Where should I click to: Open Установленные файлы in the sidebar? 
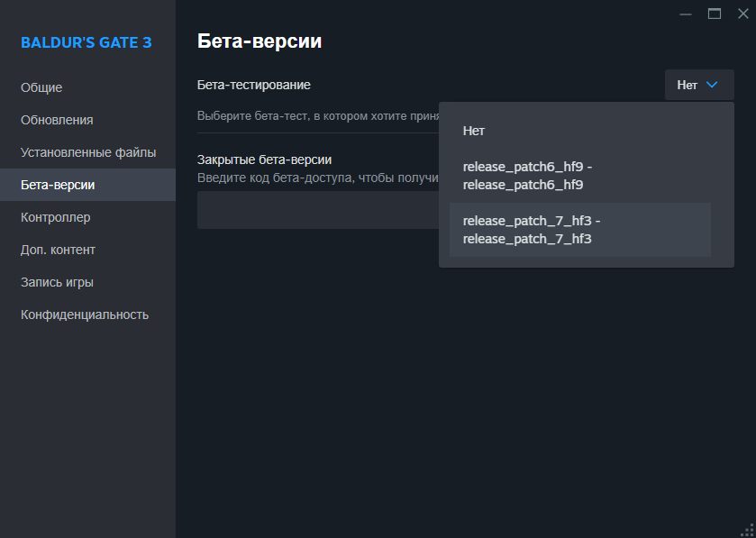click(87, 153)
